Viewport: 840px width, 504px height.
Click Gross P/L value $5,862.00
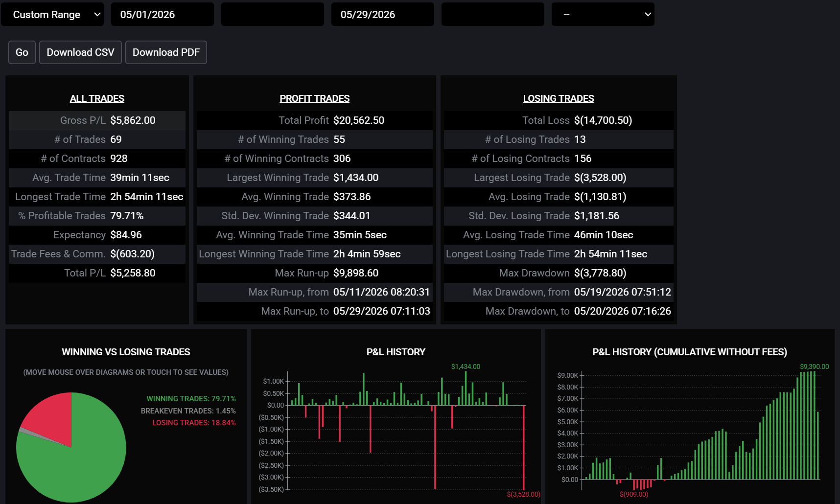coord(133,120)
